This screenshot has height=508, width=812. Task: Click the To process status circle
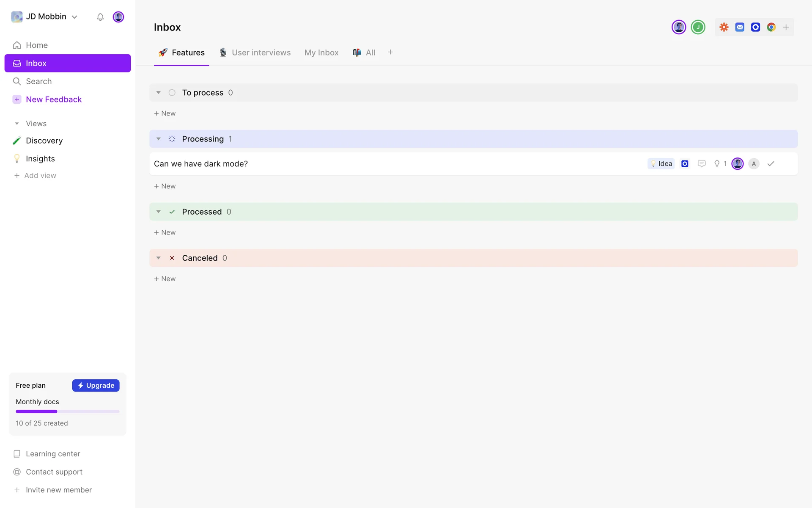click(172, 93)
